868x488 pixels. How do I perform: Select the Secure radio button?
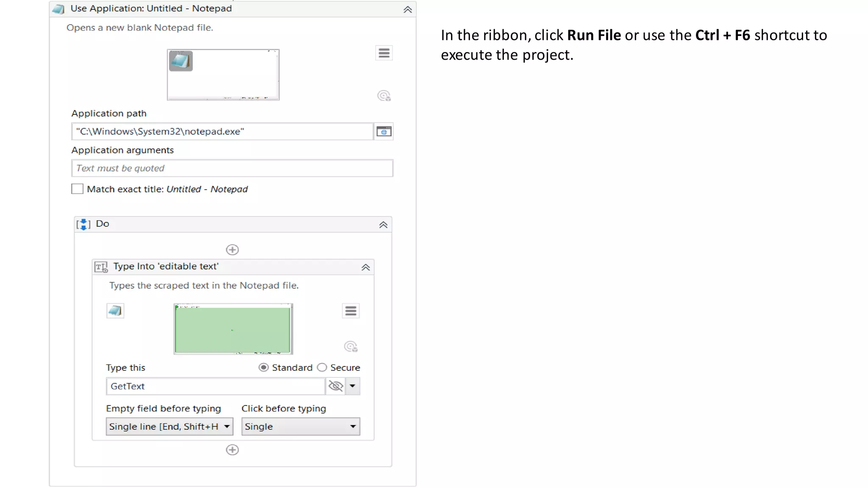tap(322, 368)
